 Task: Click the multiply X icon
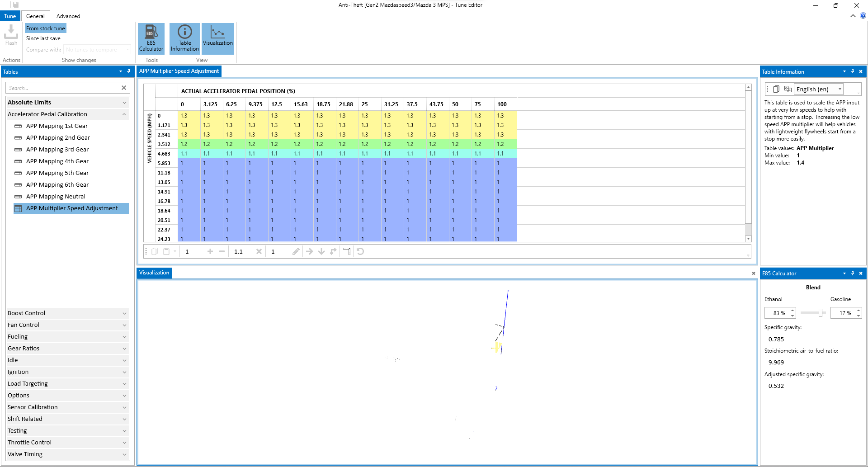pyautogui.click(x=259, y=251)
